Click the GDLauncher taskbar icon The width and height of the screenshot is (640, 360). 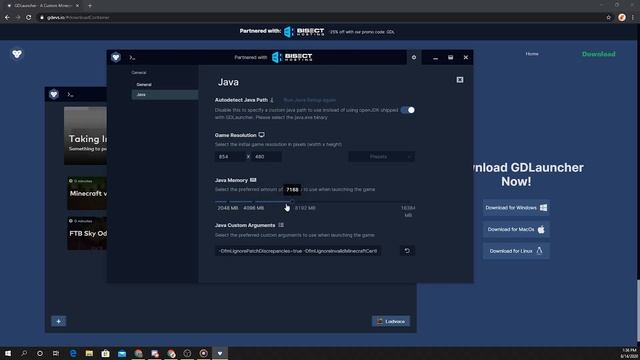pyautogui.click(x=220, y=353)
